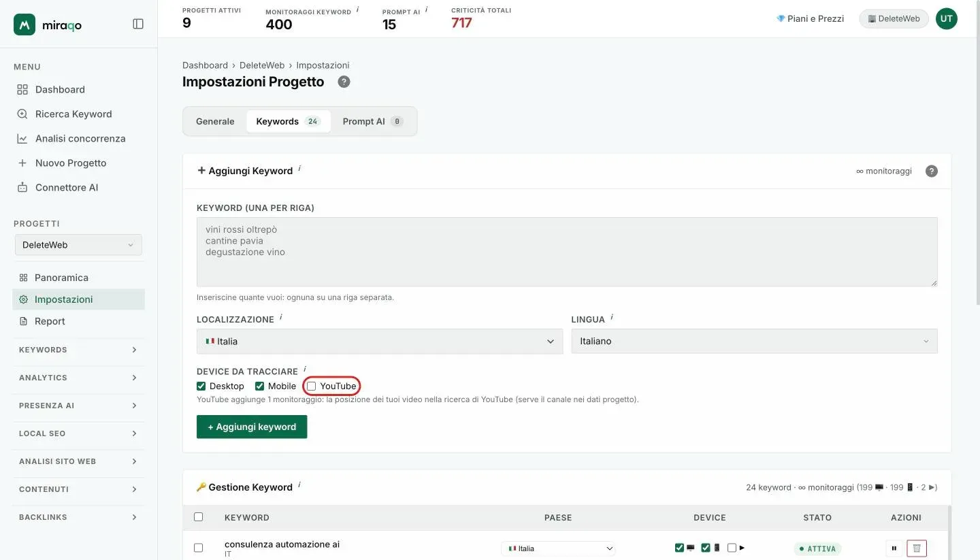The width and height of the screenshot is (980, 560).
Task: Uncheck the Mobile device checkbox
Action: (x=259, y=386)
